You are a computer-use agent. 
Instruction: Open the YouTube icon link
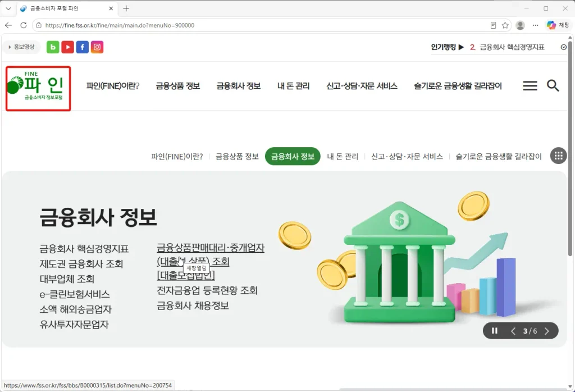(67, 47)
